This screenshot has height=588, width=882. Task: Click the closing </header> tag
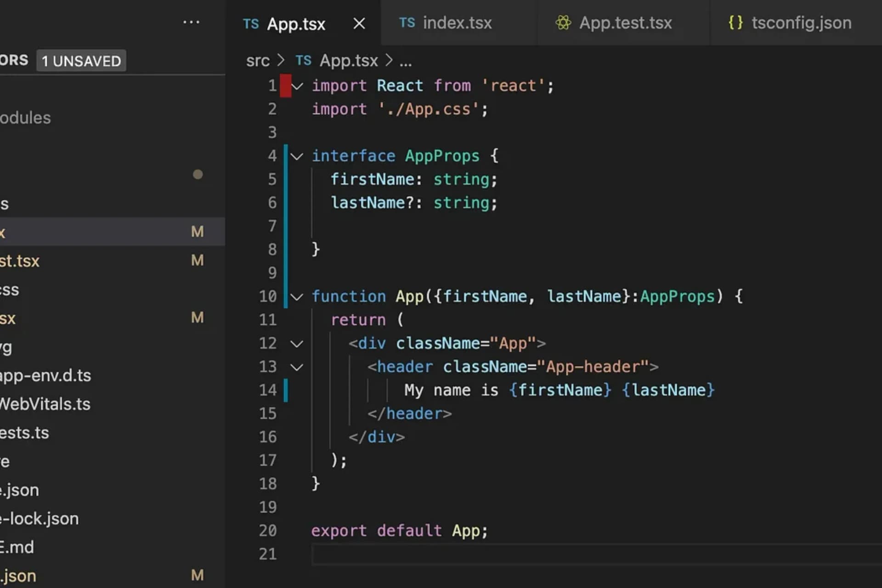409,413
